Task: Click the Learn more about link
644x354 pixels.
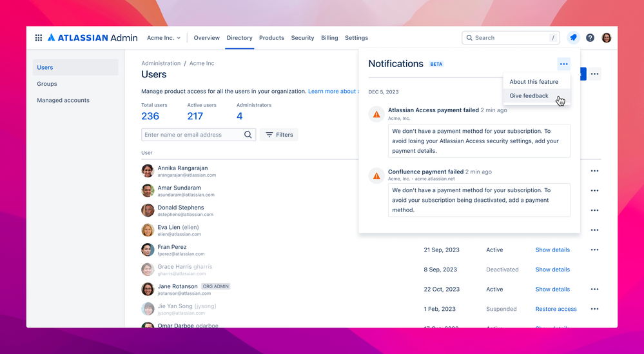Action: click(332, 91)
